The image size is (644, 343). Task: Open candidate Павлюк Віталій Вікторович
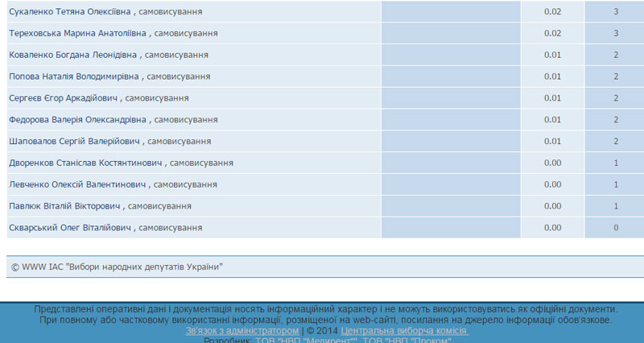[x=64, y=206]
